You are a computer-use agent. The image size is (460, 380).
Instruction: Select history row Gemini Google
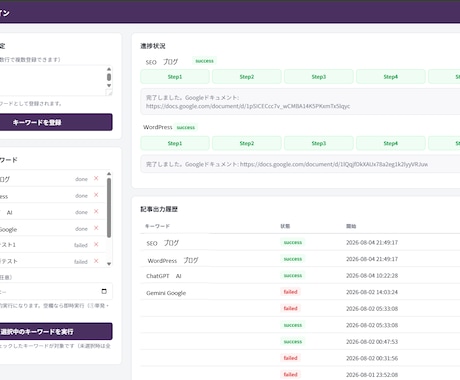click(300, 292)
